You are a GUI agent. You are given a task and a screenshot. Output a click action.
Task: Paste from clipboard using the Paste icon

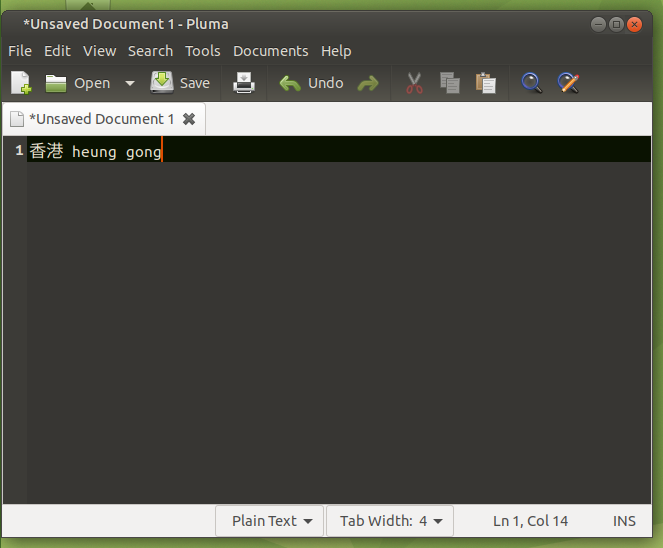(x=486, y=83)
